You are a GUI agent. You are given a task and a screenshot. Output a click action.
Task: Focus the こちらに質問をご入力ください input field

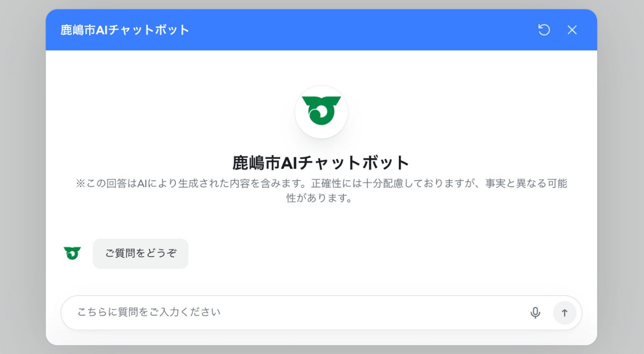point(321,313)
